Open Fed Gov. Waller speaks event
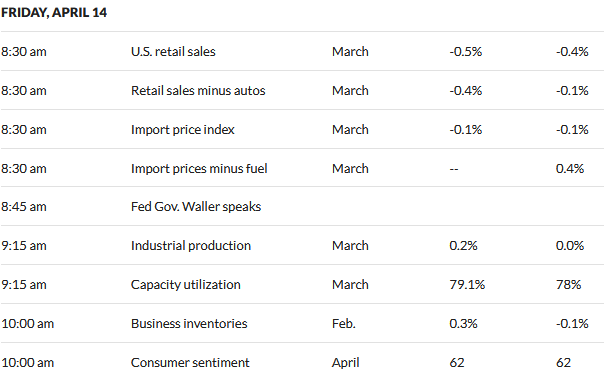Viewport: 604px width, 376px height. pyautogui.click(x=196, y=207)
